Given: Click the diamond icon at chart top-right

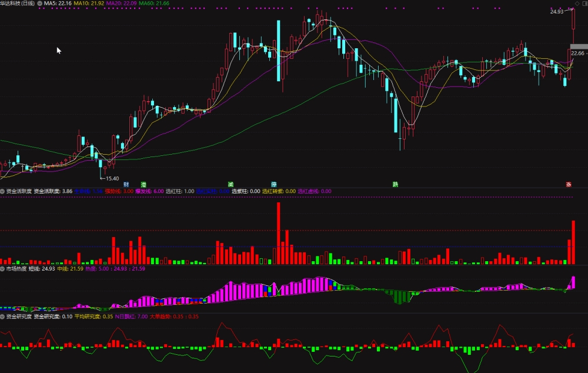Looking at the screenshot, I should 577,4.
